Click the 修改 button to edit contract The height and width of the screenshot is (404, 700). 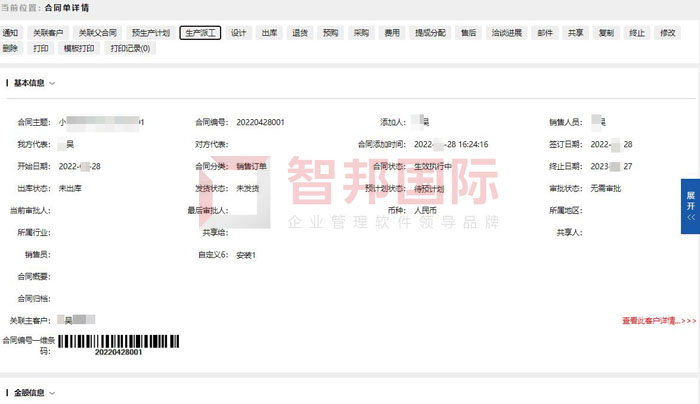click(x=667, y=33)
